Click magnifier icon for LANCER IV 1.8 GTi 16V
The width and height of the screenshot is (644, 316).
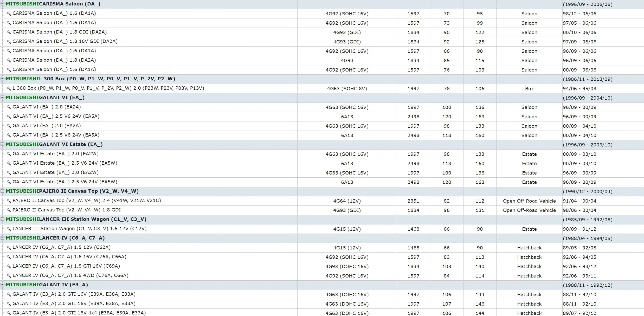[9, 266]
